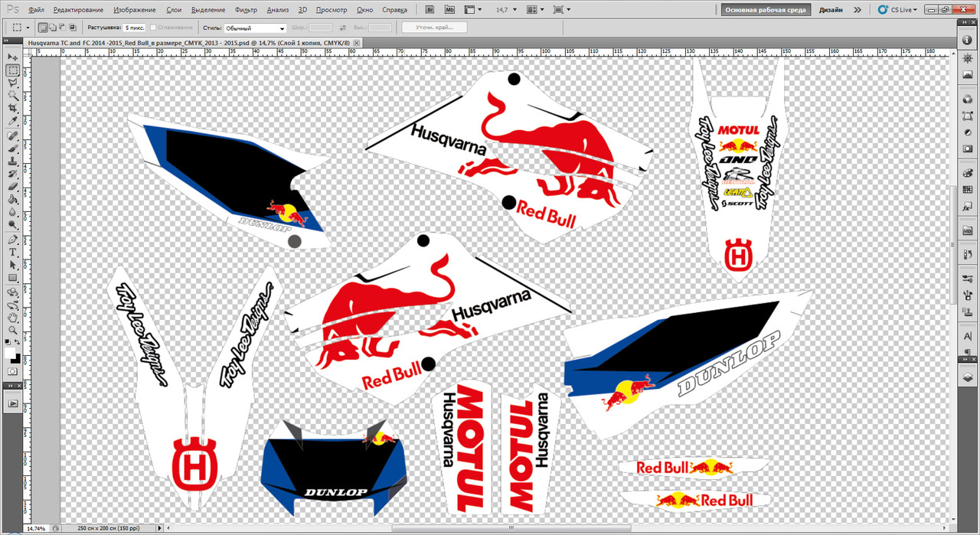
Task: Select the 3D Camera Rotate tool
Action: [x=13, y=305]
